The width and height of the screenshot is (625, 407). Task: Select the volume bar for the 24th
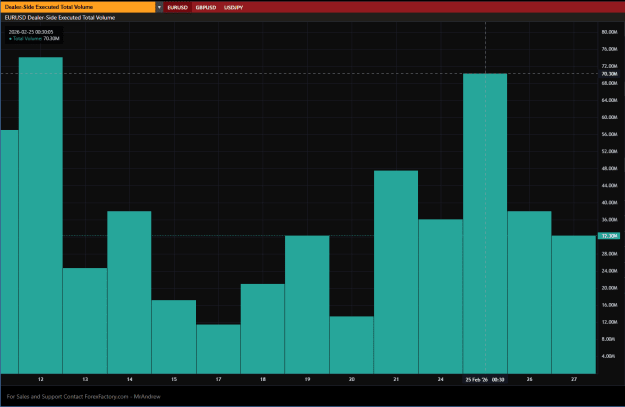coord(440,296)
